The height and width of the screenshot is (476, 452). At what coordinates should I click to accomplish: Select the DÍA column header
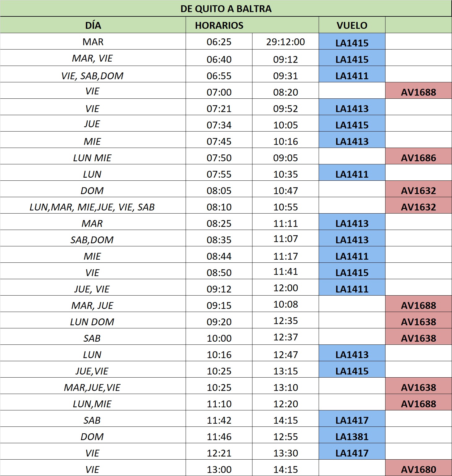pos(93,25)
